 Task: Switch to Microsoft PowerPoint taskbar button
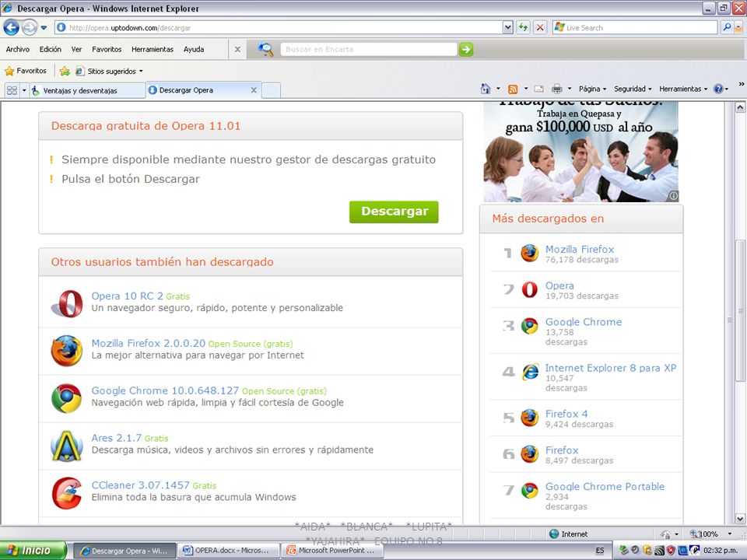pos(332,551)
